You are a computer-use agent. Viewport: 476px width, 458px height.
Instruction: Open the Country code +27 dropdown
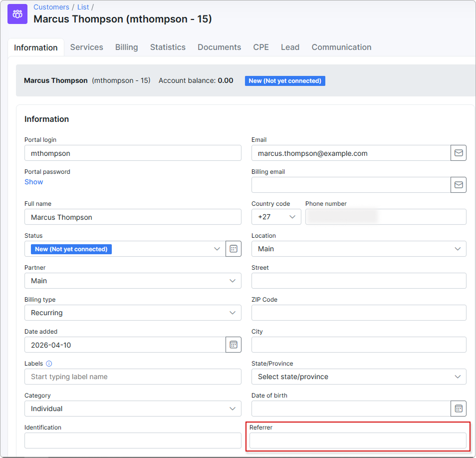(276, 217)
